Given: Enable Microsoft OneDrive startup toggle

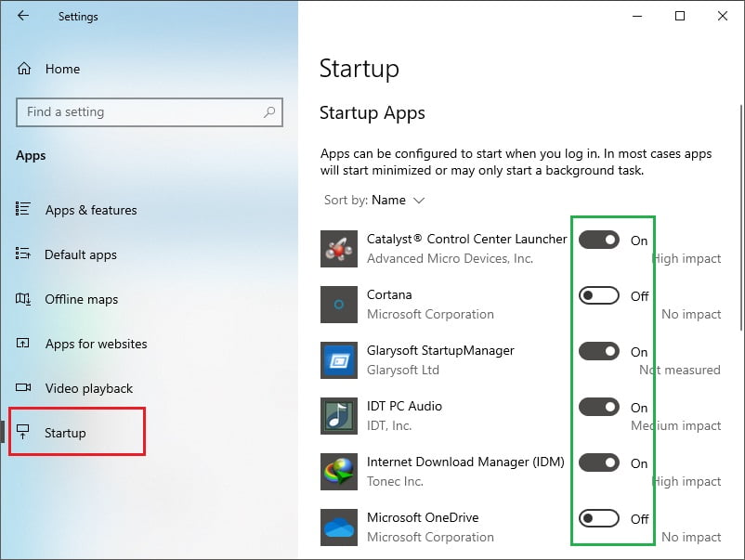Looking at the screenshot, I should pyautogui.click(x=598, y=518).
